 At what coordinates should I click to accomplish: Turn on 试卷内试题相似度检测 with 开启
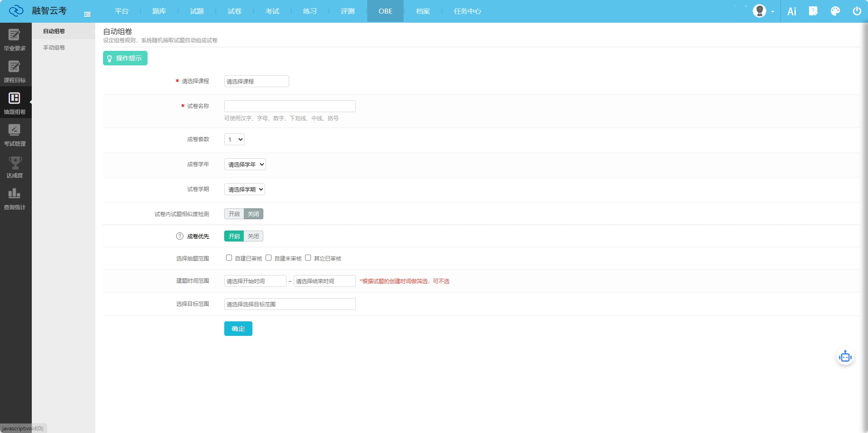pyautogui.click(x=234, y=214)
